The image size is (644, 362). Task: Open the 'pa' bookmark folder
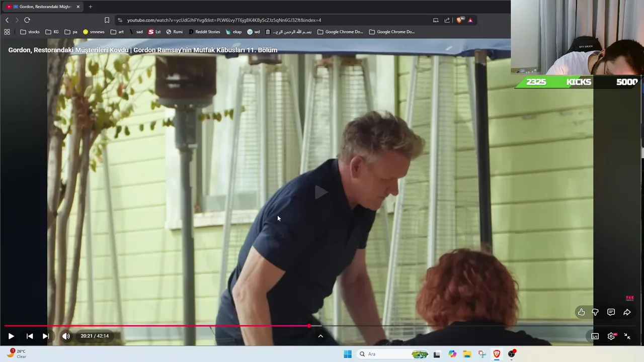tap(71, 32)
